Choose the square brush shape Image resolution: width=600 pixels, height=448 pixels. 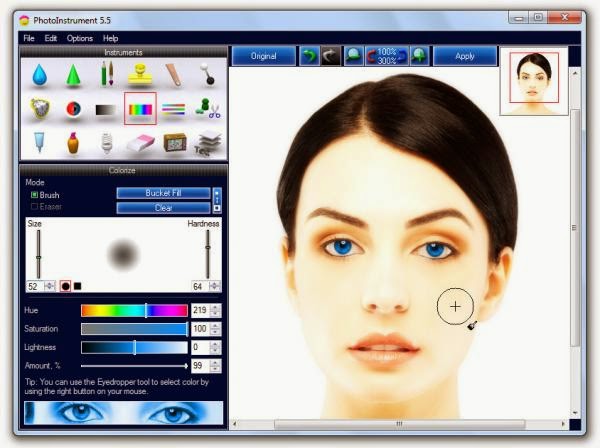coord(78,286)
